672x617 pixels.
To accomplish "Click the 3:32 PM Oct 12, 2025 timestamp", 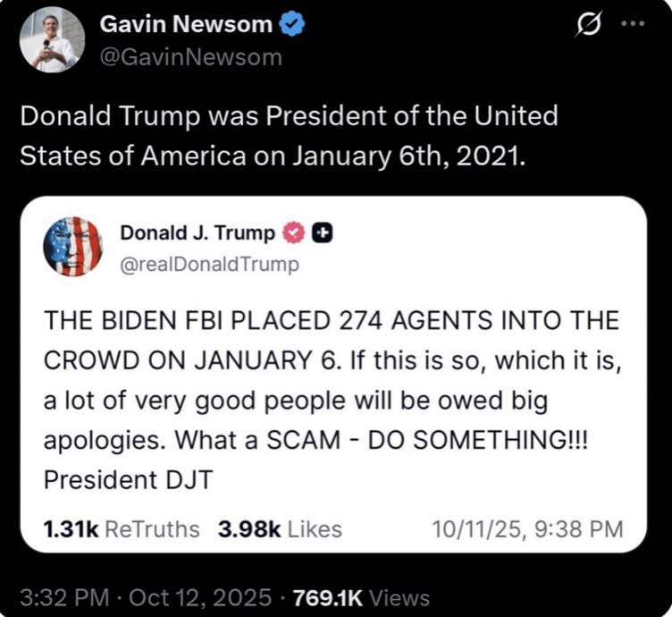I will [x=146, y=597].
